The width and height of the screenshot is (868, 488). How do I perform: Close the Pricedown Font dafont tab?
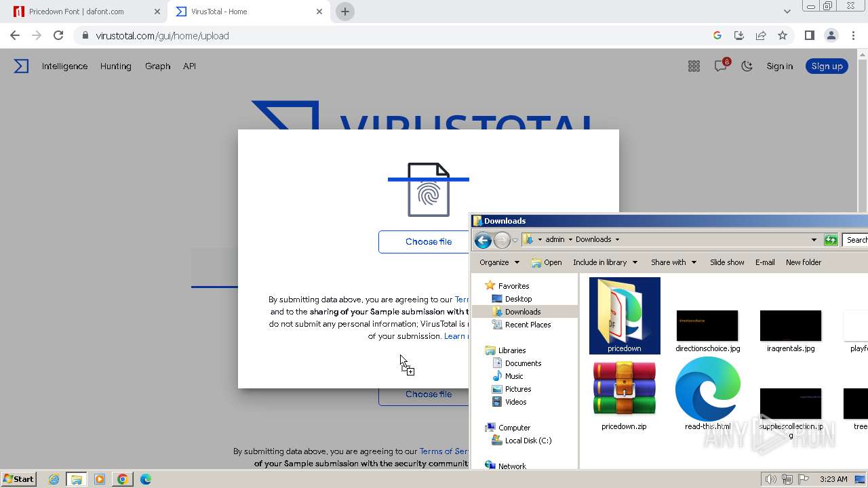pos(157,12)
